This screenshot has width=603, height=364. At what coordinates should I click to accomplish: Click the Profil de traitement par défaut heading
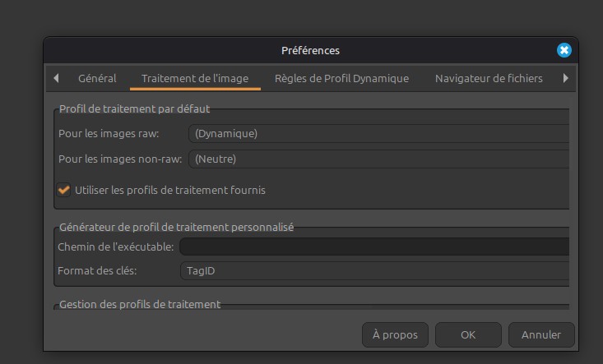click(134, 109)
